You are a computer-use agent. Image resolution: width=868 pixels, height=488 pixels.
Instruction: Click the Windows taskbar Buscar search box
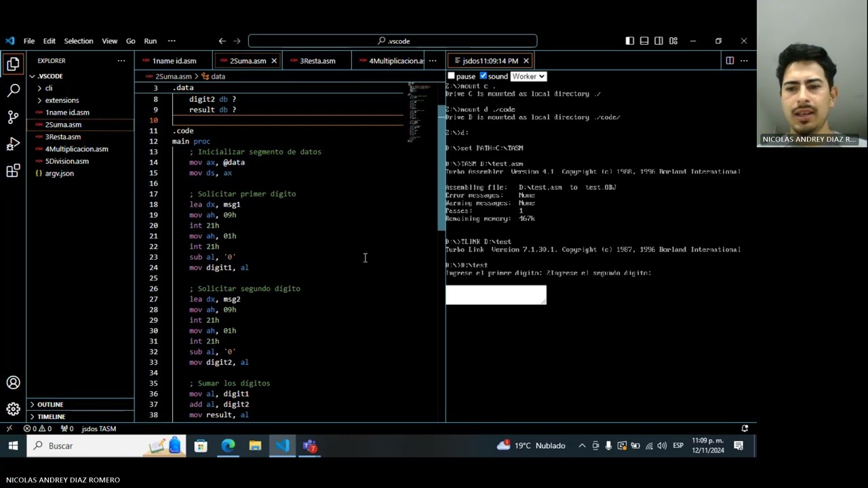click(106, 445)
